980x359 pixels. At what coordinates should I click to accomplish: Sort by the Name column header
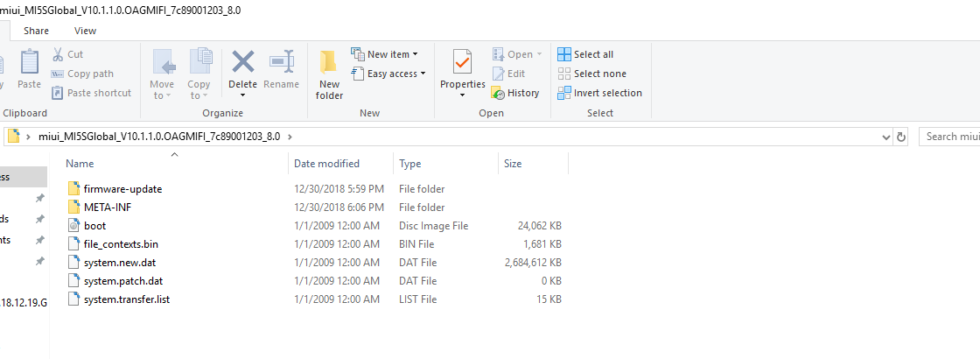(x=80, y=164)
